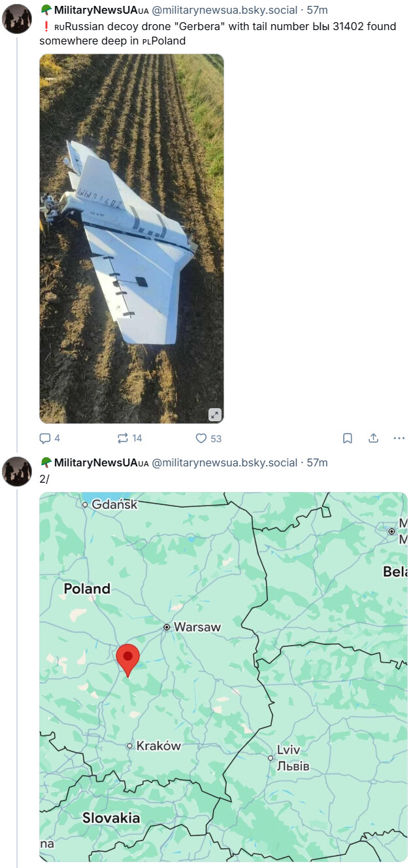This screenshot has height=868, width=413.
Task: Share the drone post via the share icon
Action: click(x=373, y=438)
